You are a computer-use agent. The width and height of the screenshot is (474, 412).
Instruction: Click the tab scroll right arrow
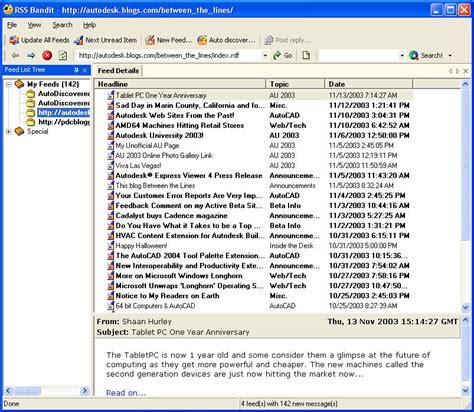(x=458, y=71)
